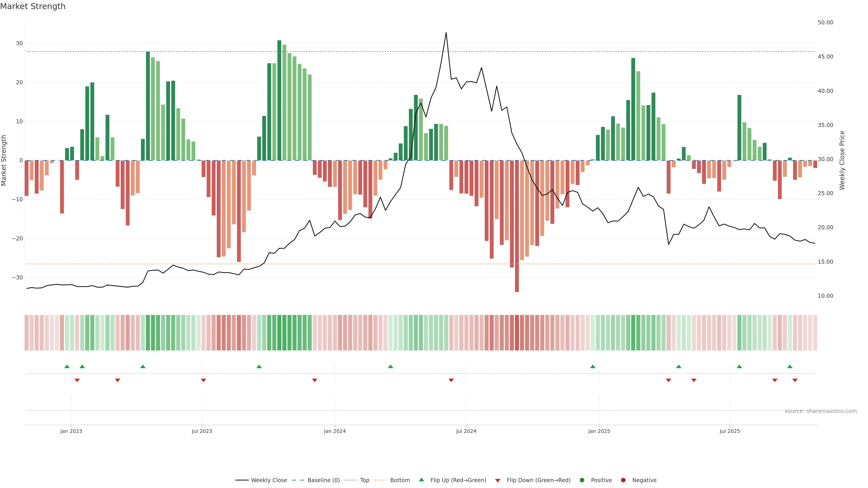Click the last red flip-down marker

click(x=795, y=380)
